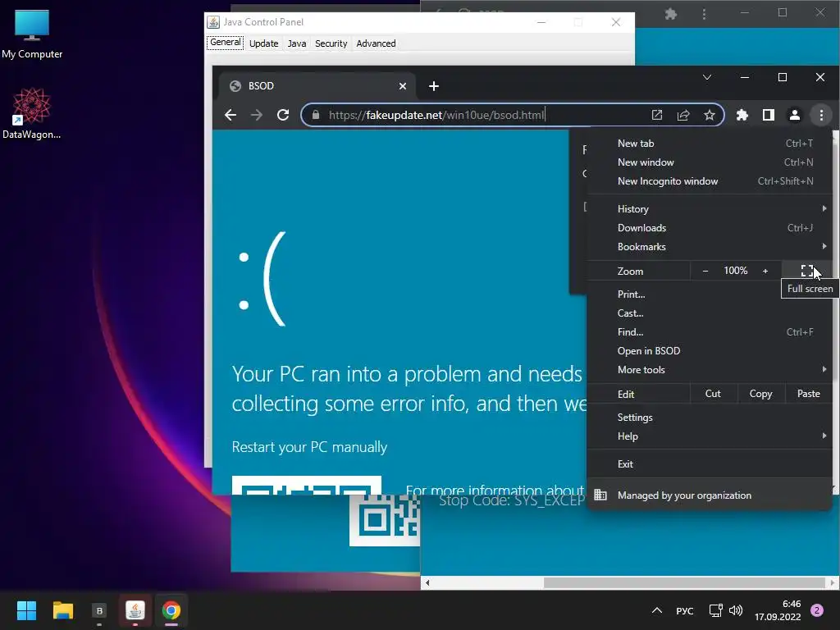Open page in app icon in address bar
Viewport: 840px width, 630px height.
pyautogui.click(x=657, y=115)
